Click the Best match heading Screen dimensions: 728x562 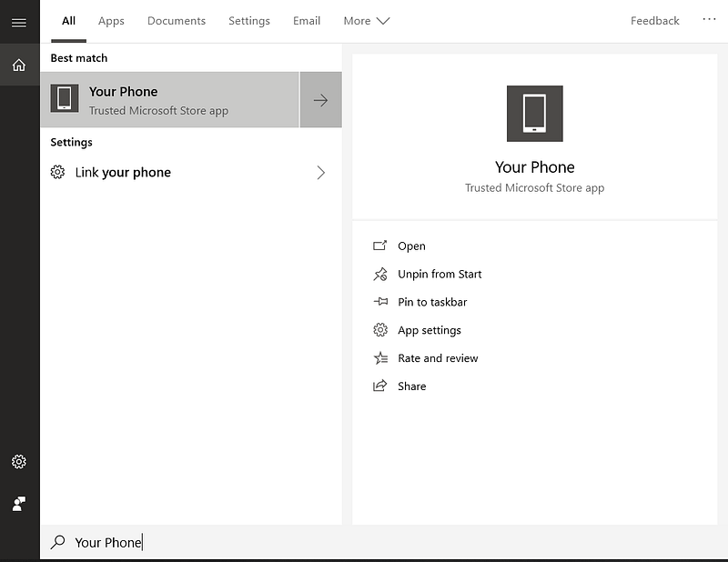click(79, 58)
